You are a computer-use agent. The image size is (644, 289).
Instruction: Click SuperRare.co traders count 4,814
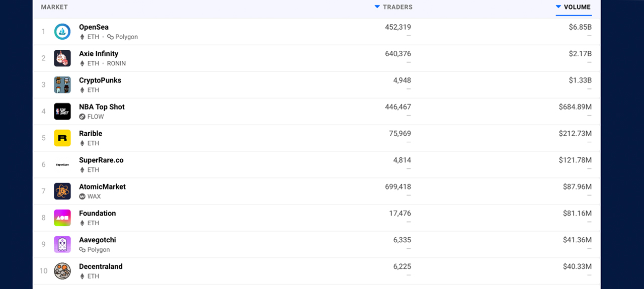[x=402, y=160]
